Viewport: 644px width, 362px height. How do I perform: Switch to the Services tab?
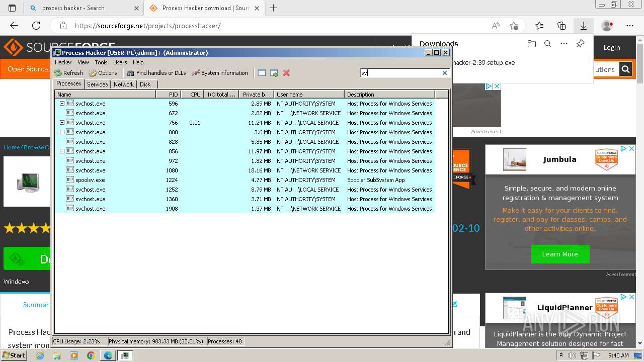(x=98, y=84)
